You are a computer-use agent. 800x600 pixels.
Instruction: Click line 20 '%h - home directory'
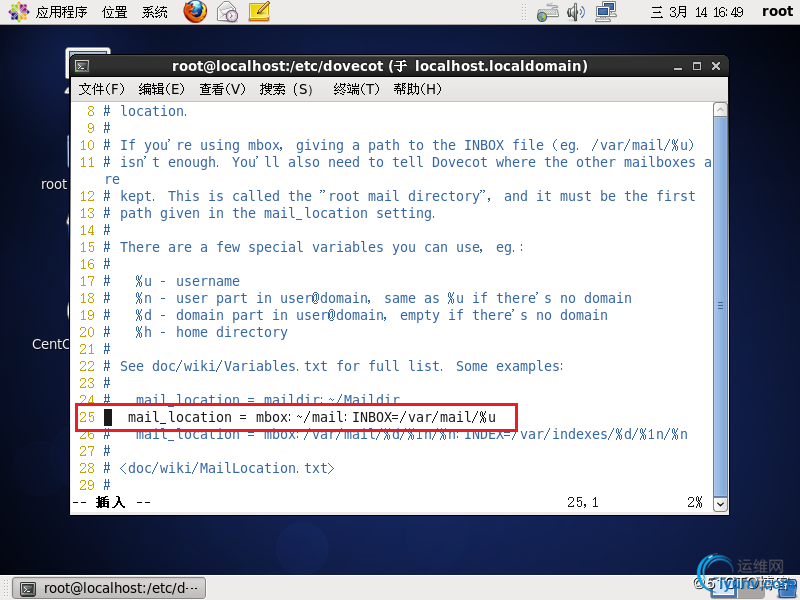tap(211, 332)
